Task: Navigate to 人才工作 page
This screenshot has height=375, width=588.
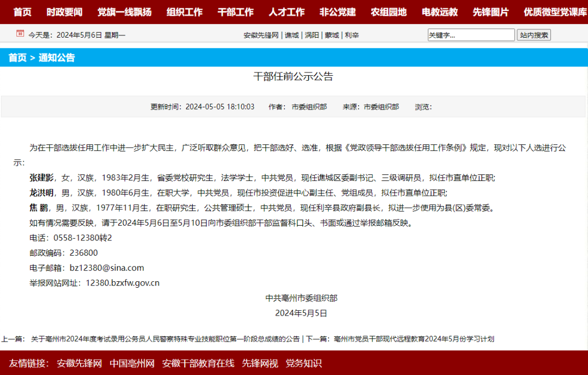Action: coord(286,12)
